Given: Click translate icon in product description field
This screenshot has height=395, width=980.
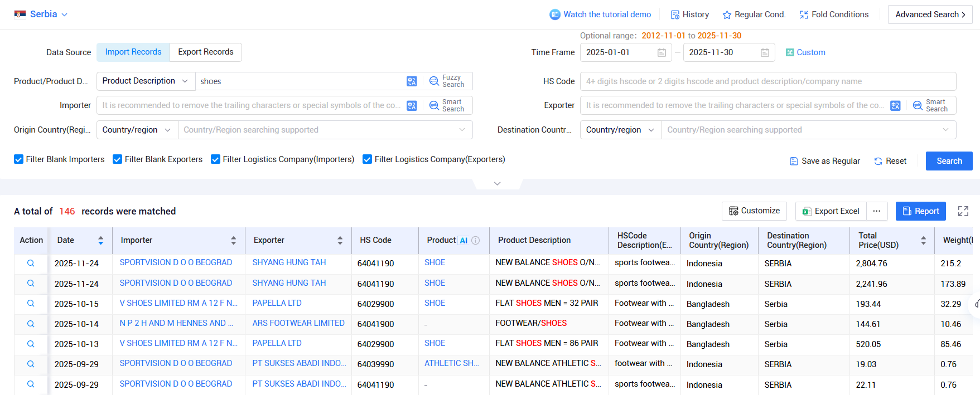Looking at the screenshot, I should pos(412,81).
